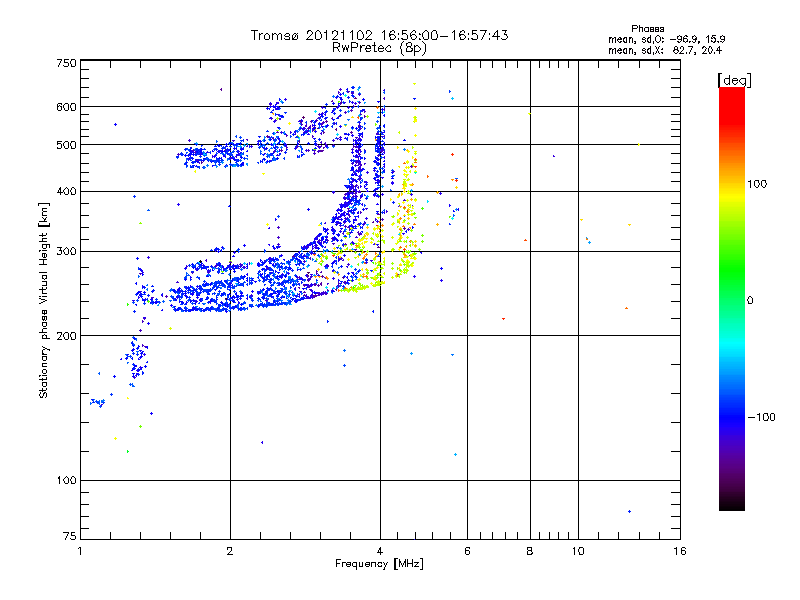
Task: Click the "200" height axis tick label
Action: point(66,336)
